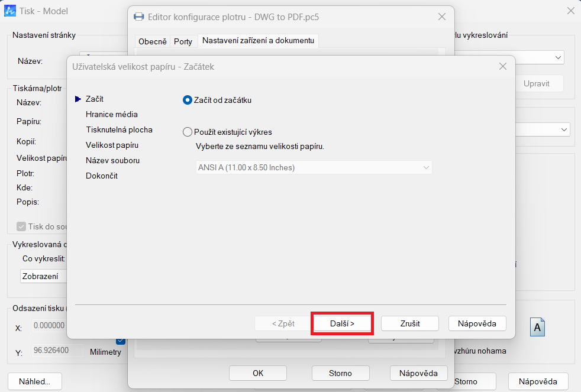581x392 pixels.
Task: Select the Začít od začátku radio button
Action: (188, 100)
